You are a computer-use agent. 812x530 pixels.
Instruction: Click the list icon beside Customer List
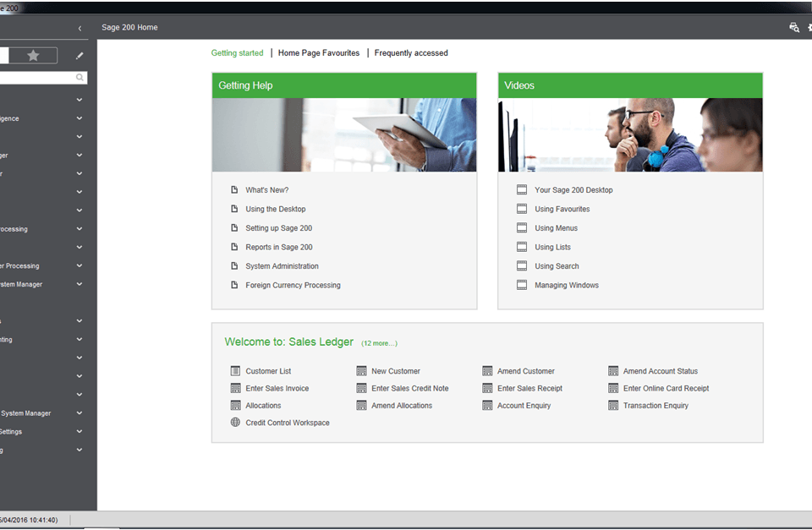click(236, 370)
